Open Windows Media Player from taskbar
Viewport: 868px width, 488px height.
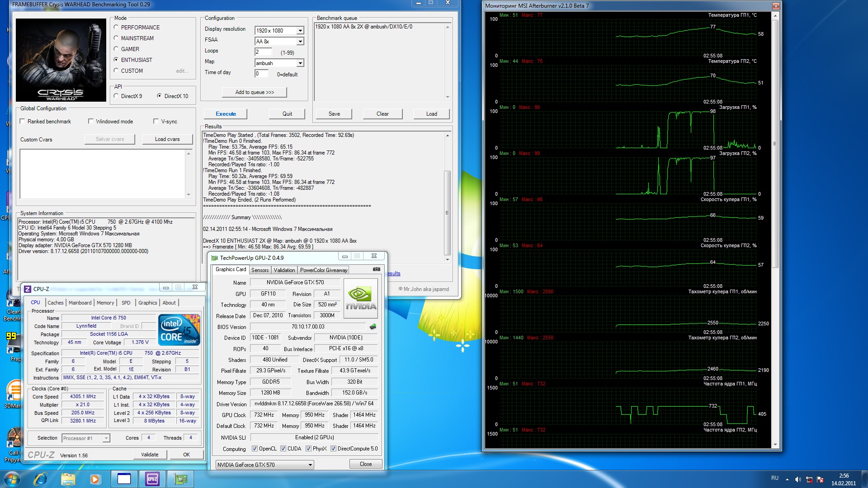point(95,479)
